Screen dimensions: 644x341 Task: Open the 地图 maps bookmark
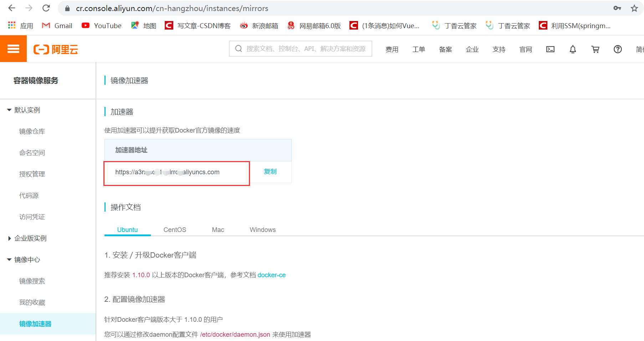(x=144, y=26)
